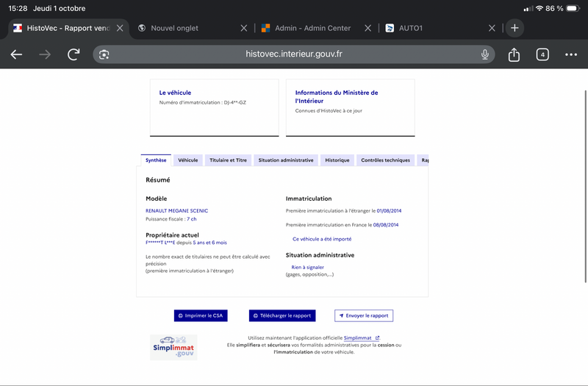Click Informations du Ministère de l'Intérieur card
The height and width of the screenshot is (386, 588).
351,107
